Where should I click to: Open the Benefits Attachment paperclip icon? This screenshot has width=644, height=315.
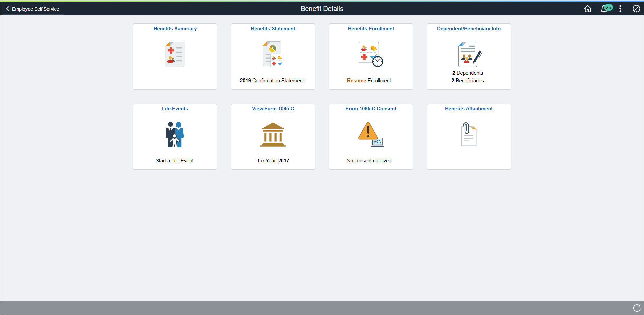click(469, 135)
